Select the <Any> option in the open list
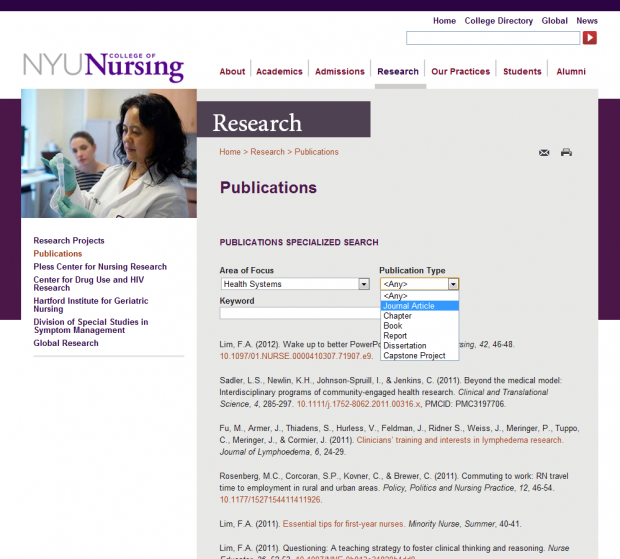 click(420, 296)
